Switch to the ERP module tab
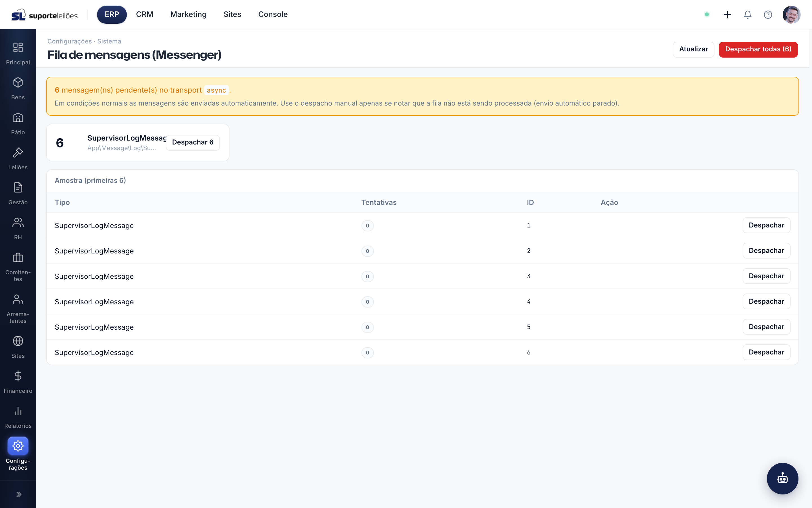812x508 pixels. tap(112, 14)
